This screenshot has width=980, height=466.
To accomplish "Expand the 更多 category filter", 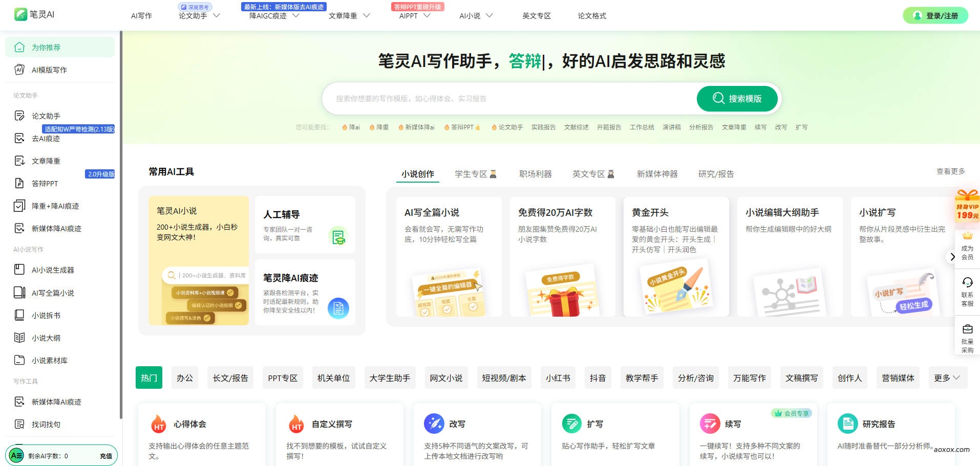I will [947, 378].
